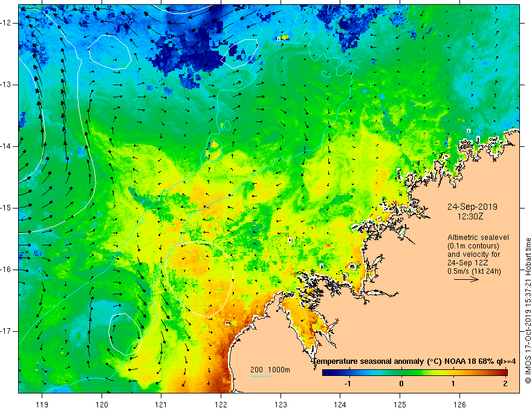The height and width of the screenshot is (411, 532).
Task: Click the longitude axis label 123
Action: coord(281,404)
